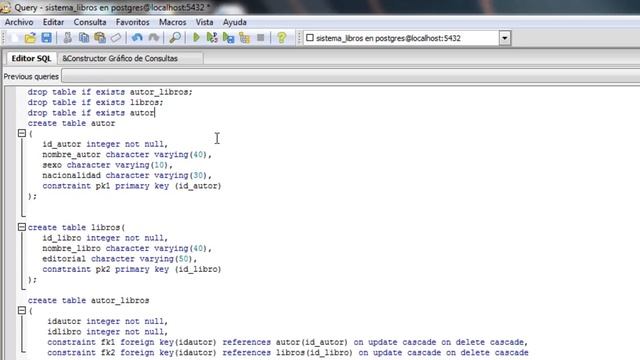Click the 'create table autor' line
The image size is (640, 360).
pos(71,123)
